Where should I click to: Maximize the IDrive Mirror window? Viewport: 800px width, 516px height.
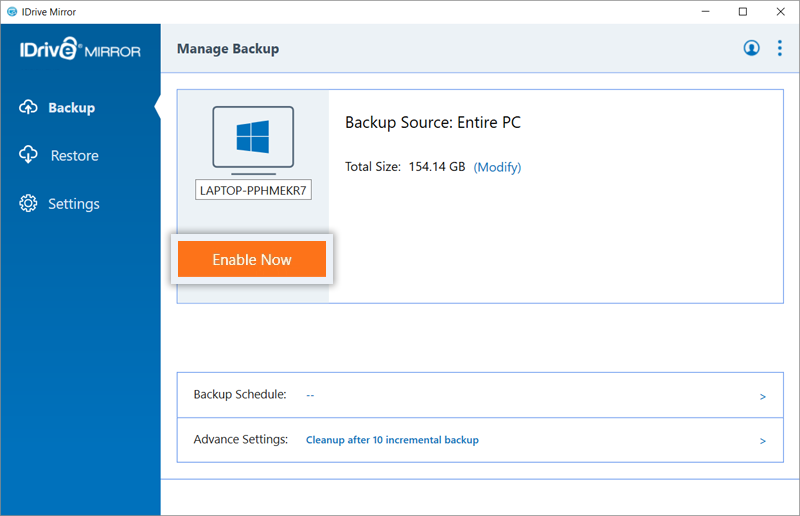coord(743,11)
